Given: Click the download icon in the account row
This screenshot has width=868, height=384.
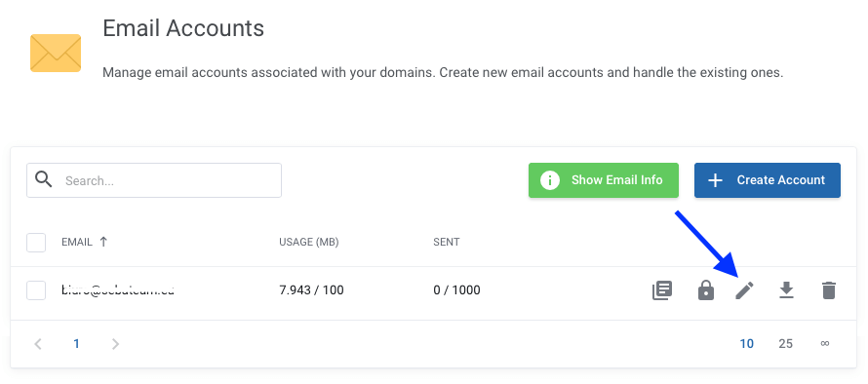Looking at the screenshot, I should 786,289.
